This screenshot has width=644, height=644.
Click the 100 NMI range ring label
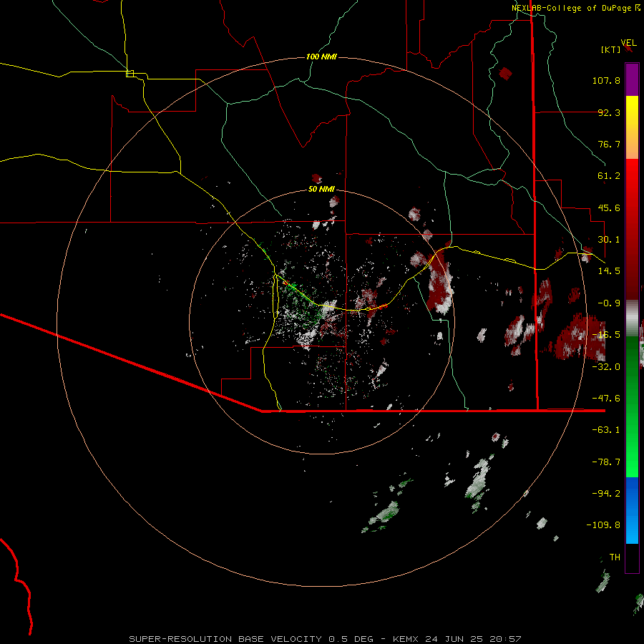(321, 57)
